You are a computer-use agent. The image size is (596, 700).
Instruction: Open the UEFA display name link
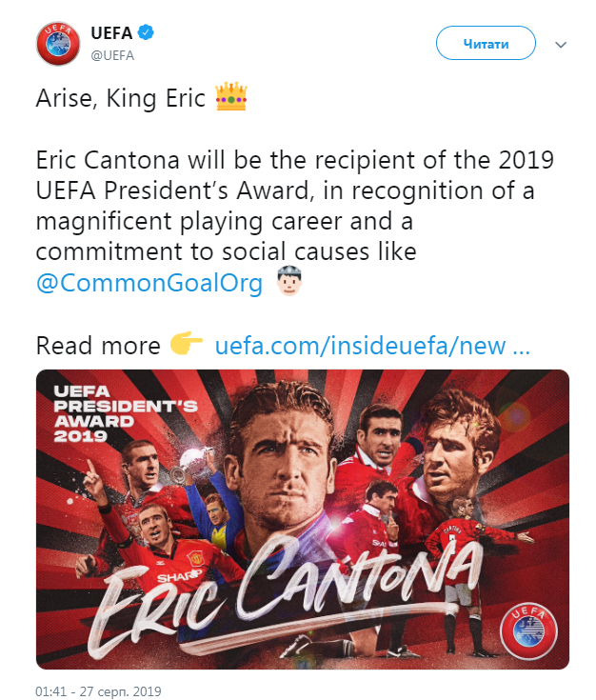110,34
